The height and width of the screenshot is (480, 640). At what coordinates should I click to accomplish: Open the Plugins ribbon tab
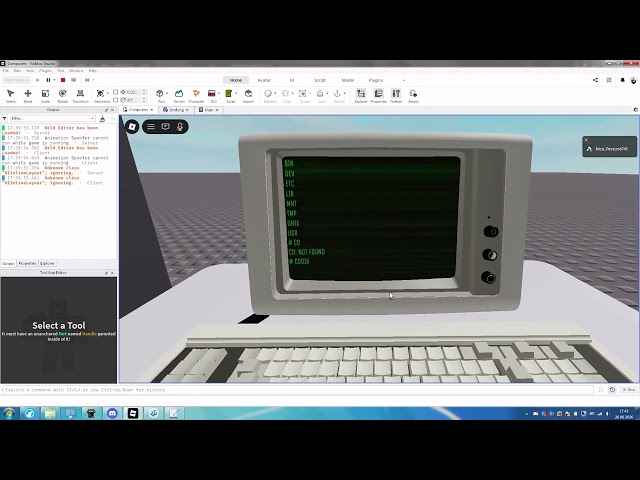(x=376, y=80)
